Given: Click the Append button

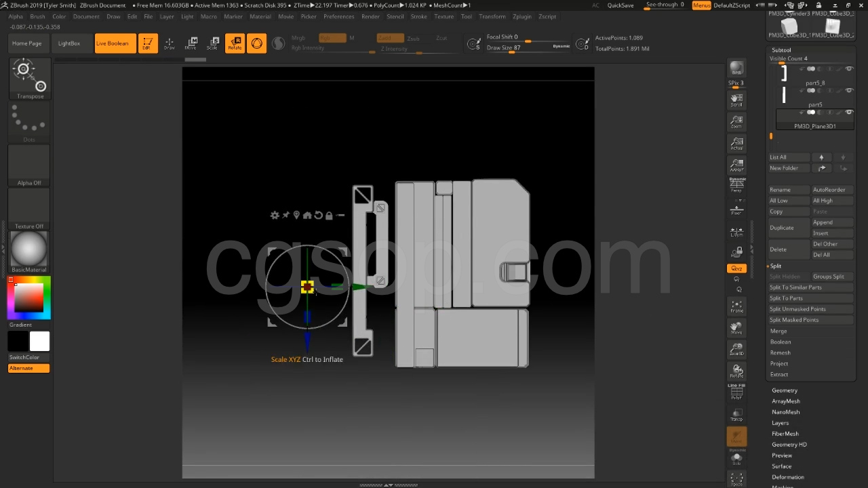Looking at the screenshot, I should [832, 222].
